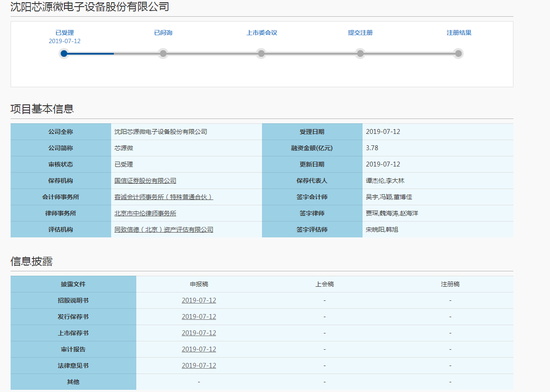Screen dimensions: 550x392
Task: Select the 已受理 stage label
Action: [65, 33]
